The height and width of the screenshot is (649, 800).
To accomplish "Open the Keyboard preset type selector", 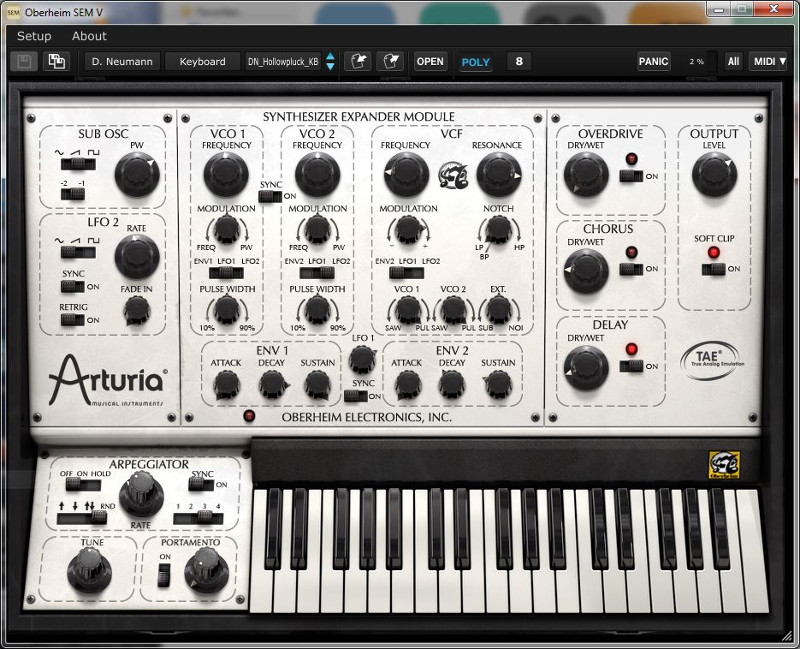I will pyautogui.click(x=203, y=62).
